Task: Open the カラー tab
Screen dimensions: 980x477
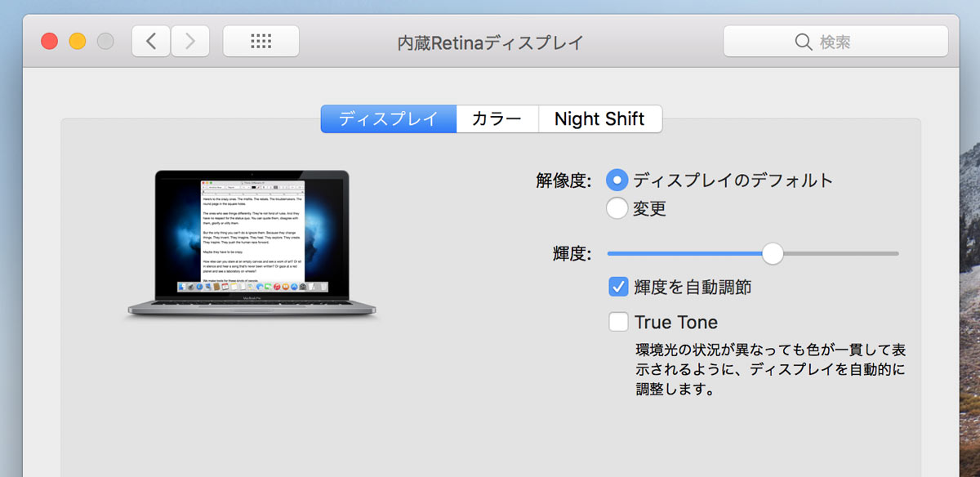Action: pyautogui.click(x=497, y=118)
